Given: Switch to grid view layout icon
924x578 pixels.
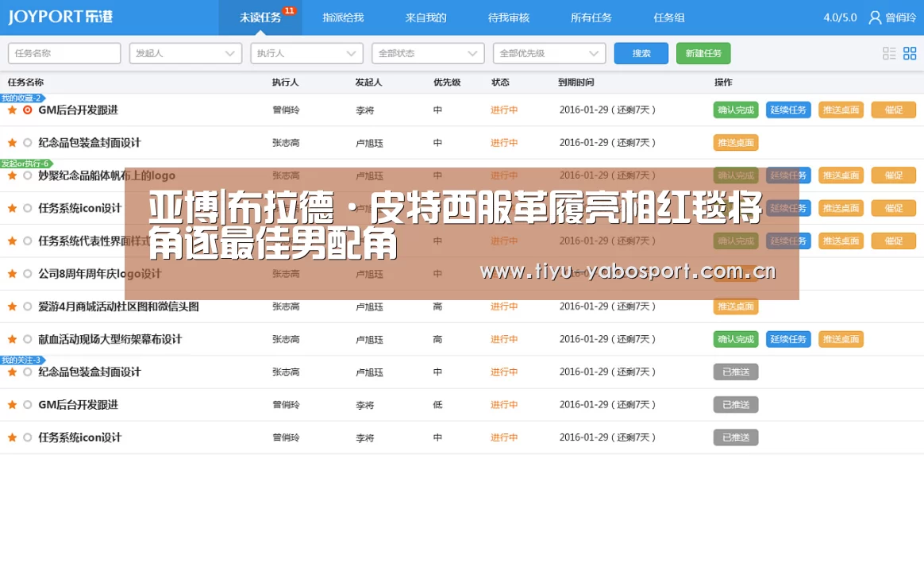Looking at the screenshot, I should [x=909, y=54].
